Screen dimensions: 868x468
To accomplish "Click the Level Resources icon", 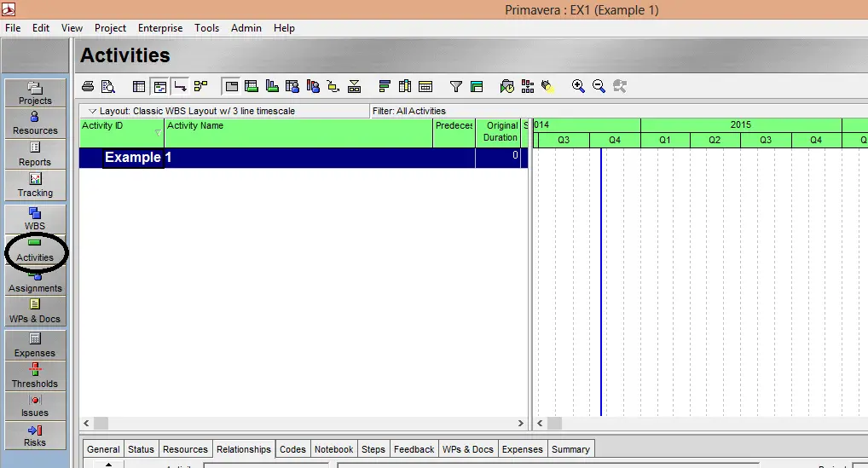I will [x=528, y=86].
